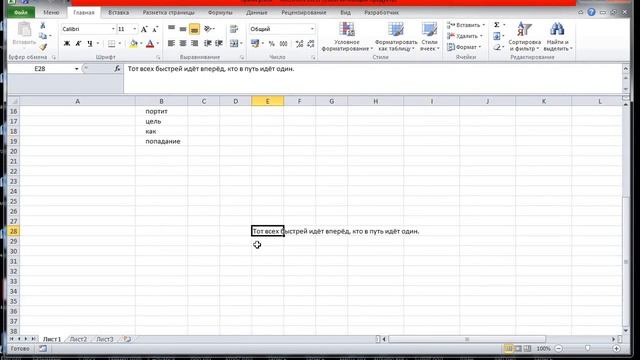Align cell text to middle
This screenshot has width=640, height=360.
coord(183,29)
